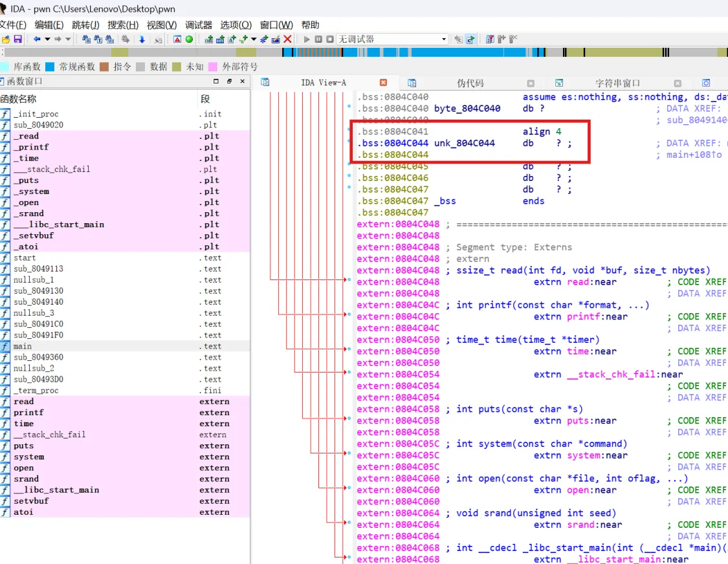Select the main function row
The height and width of the screenshot is (564, 728).
(x=125, y=346)
